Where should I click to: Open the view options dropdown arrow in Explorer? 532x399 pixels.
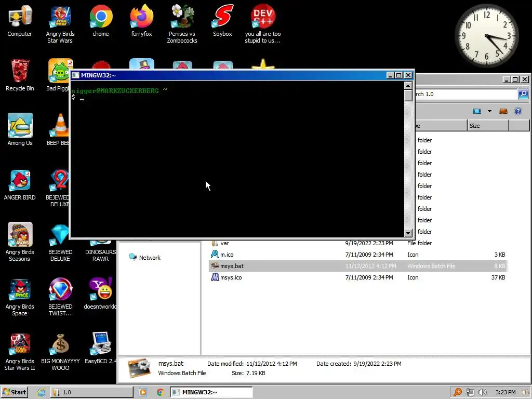click(x=489, y=111)
